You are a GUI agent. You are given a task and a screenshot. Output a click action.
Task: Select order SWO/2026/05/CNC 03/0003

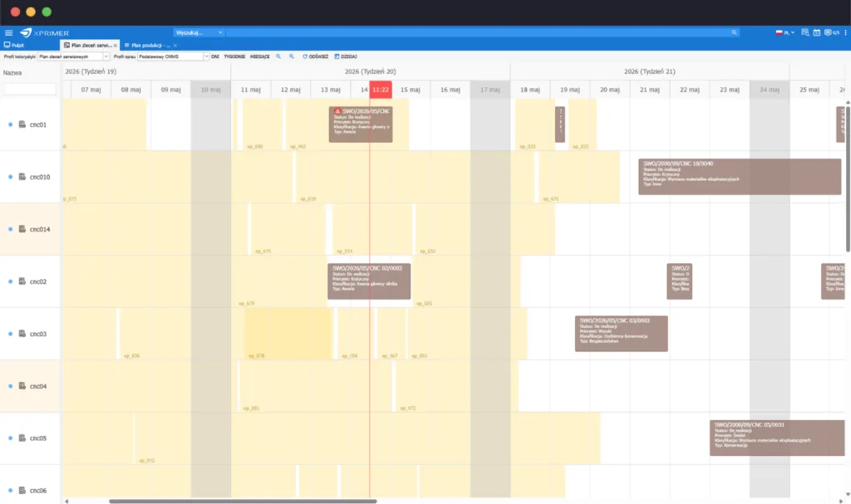tap(622, 333)
